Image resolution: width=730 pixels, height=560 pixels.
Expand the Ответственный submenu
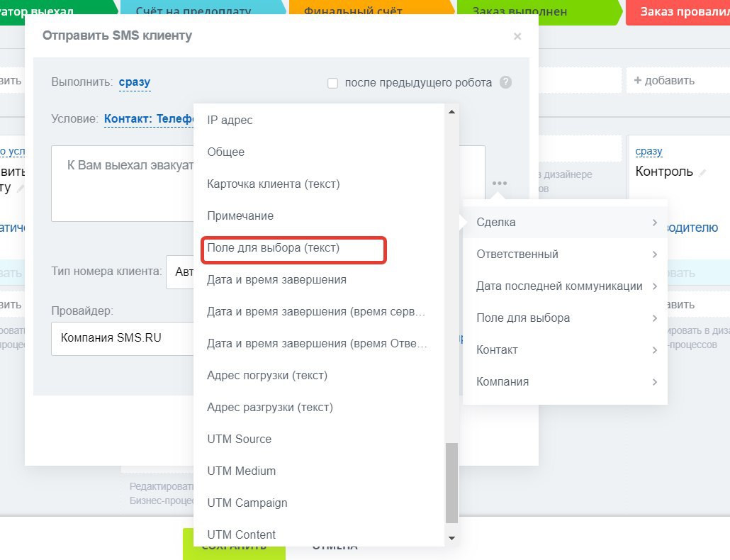tap(565, 254)
